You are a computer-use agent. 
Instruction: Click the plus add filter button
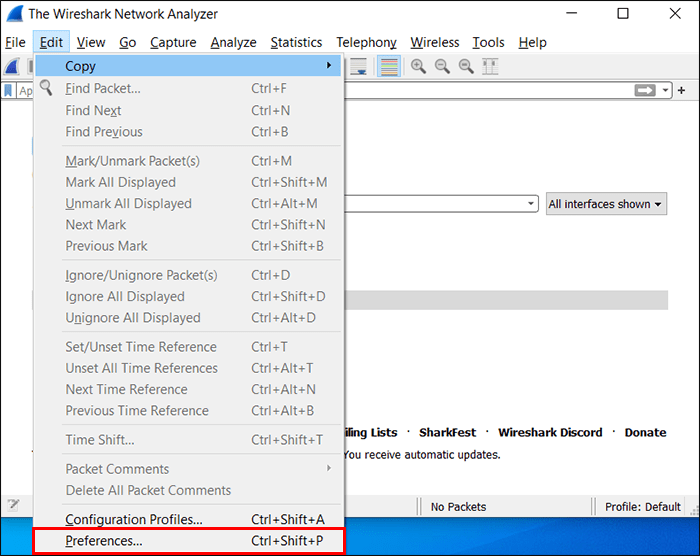[x=681, y=91]
